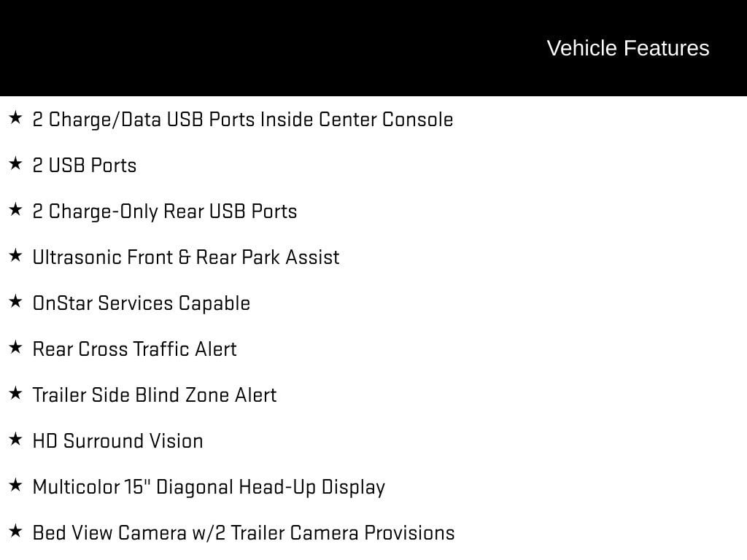The width and height of the screenshot is (747, 560).
Task: Click the HD Surround Vision text
Action: pyautogui.click(x=118, y=441)
